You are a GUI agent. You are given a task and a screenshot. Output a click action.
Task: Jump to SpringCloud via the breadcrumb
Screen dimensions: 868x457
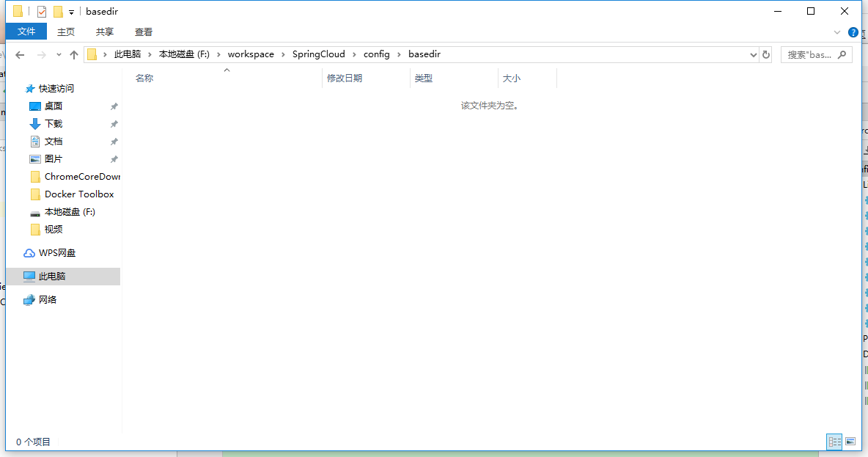pyautogui.click(x=319, y=54)
